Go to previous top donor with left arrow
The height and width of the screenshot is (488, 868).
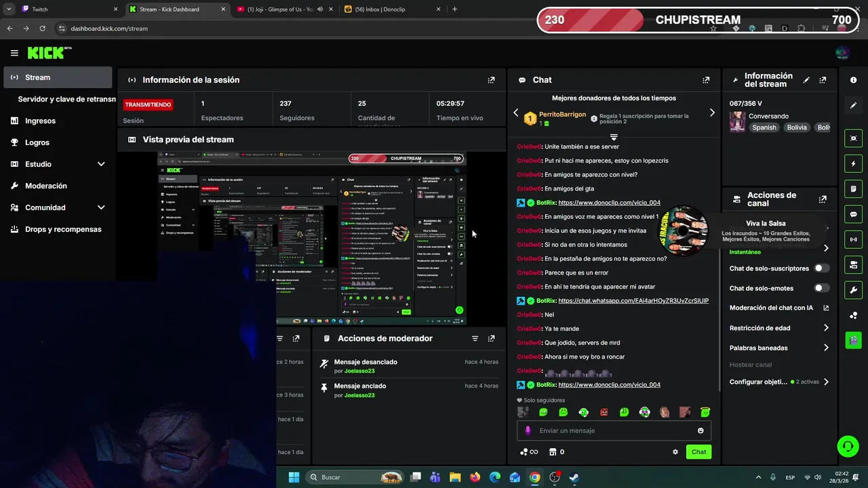point(515,113)
